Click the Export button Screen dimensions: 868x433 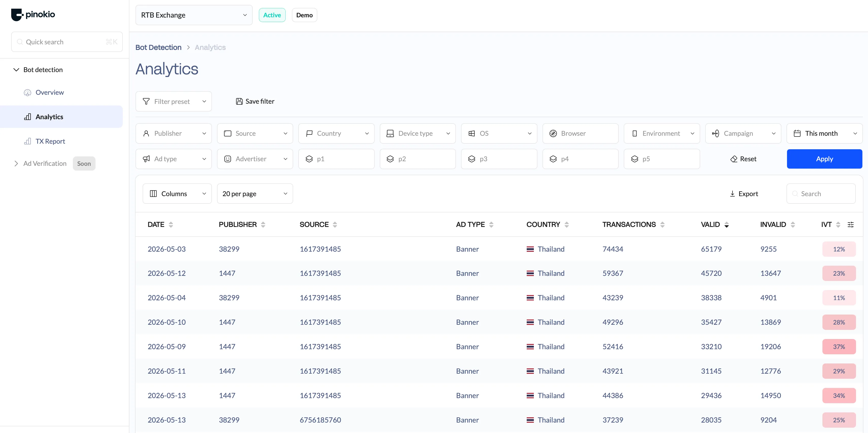744,194
